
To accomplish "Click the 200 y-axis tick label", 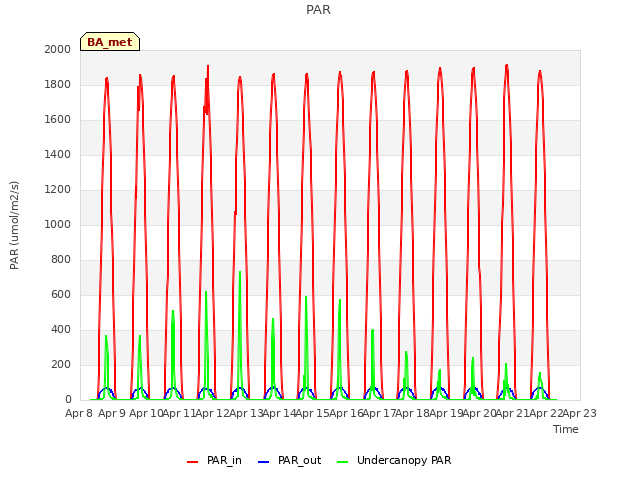I will [x=61, y=364].
